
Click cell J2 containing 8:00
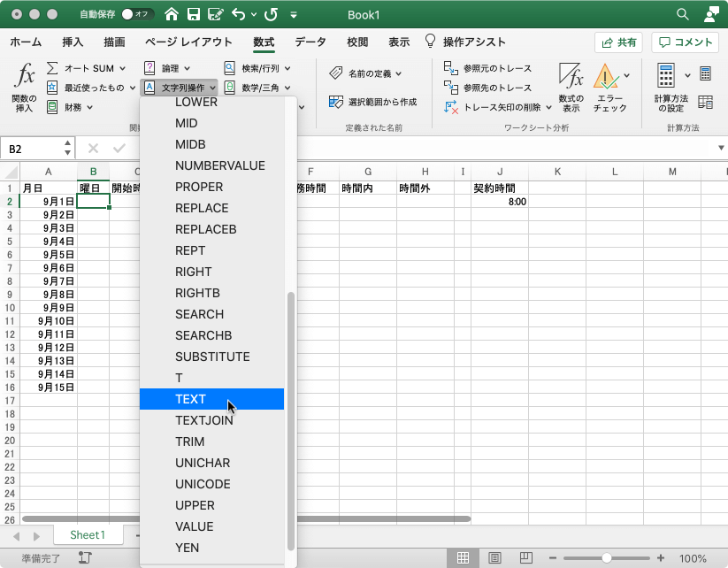(500, 202)
